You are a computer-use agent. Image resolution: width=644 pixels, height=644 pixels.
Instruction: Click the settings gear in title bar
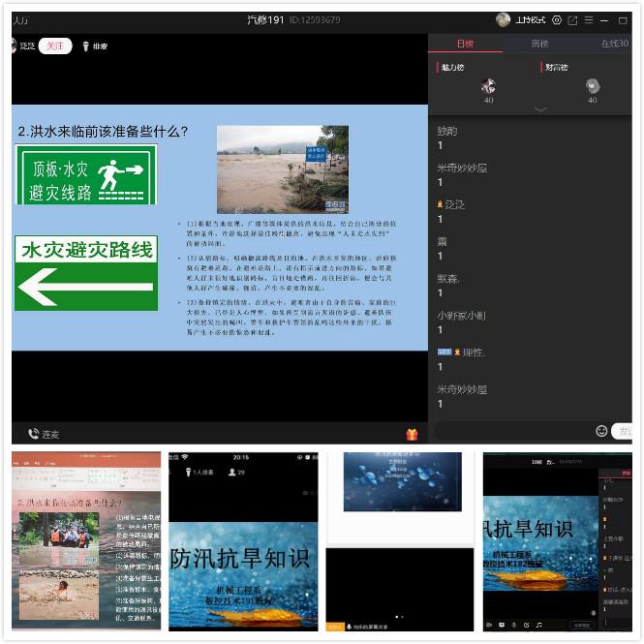pyautogui.click(x=557, y=20)
